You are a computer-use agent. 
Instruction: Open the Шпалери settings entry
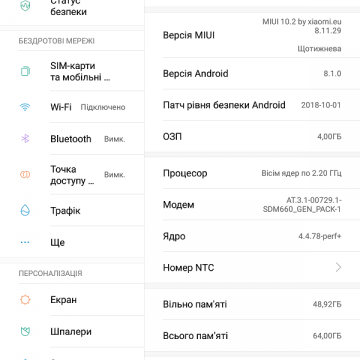72,331
